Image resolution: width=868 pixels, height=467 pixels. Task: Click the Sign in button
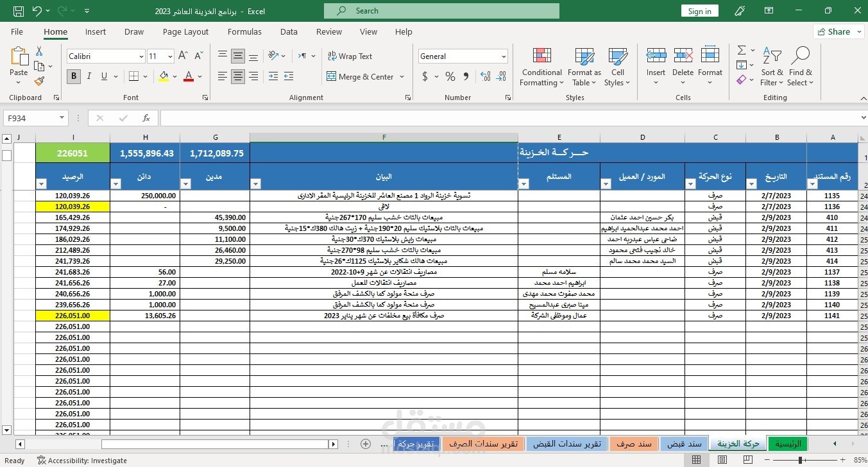[699, 11]
